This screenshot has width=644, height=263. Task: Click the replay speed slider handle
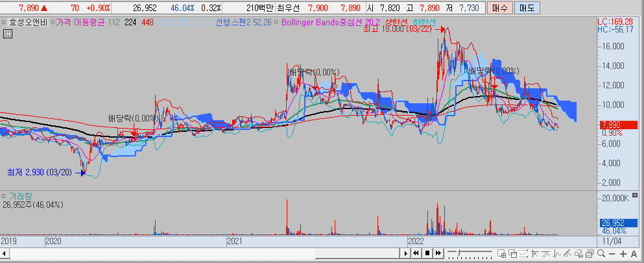pyautogui.click(x=459, y=253)
